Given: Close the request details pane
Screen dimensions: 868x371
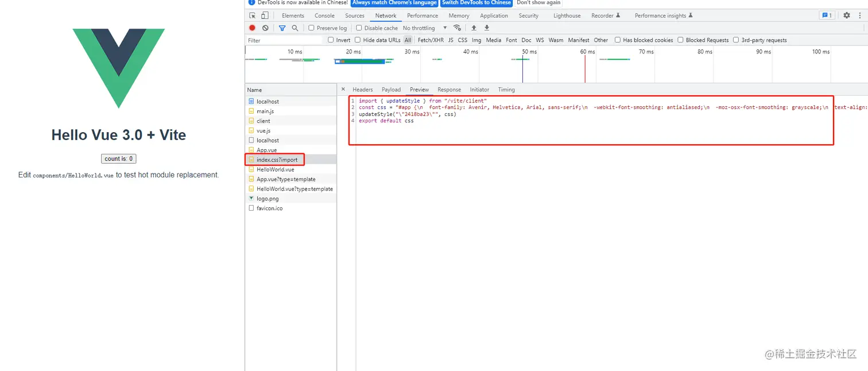Looking at the screenshot, I should (x=343, y=89).
